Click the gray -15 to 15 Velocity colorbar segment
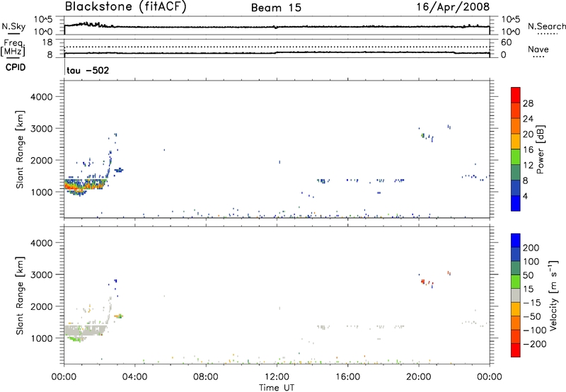 tap(516, 295)
